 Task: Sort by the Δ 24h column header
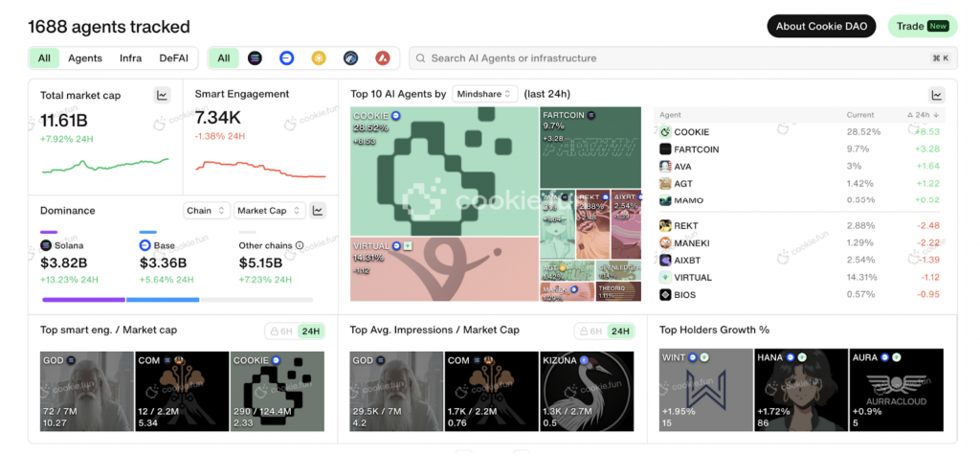(924, 115)
